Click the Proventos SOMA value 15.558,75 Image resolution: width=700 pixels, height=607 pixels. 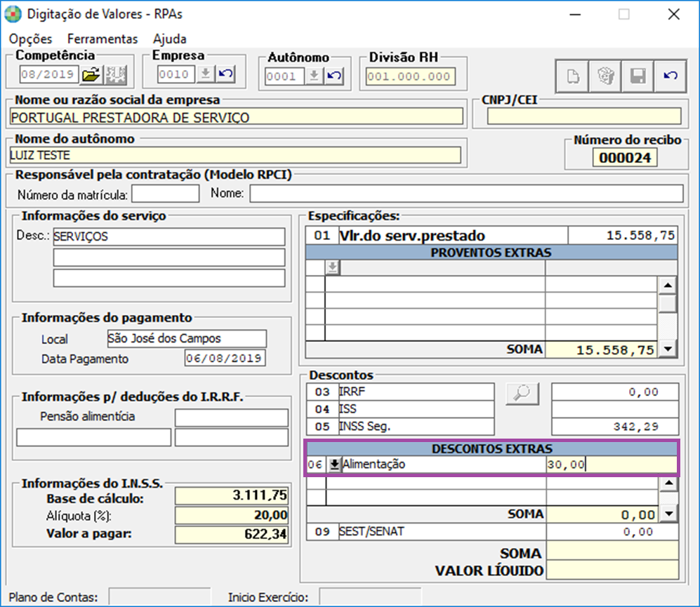pos(601,349)
